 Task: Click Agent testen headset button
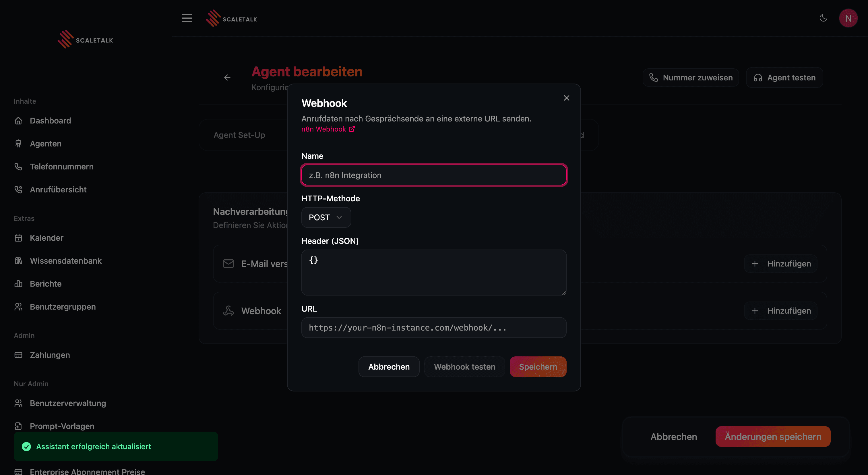pos(784,78)
